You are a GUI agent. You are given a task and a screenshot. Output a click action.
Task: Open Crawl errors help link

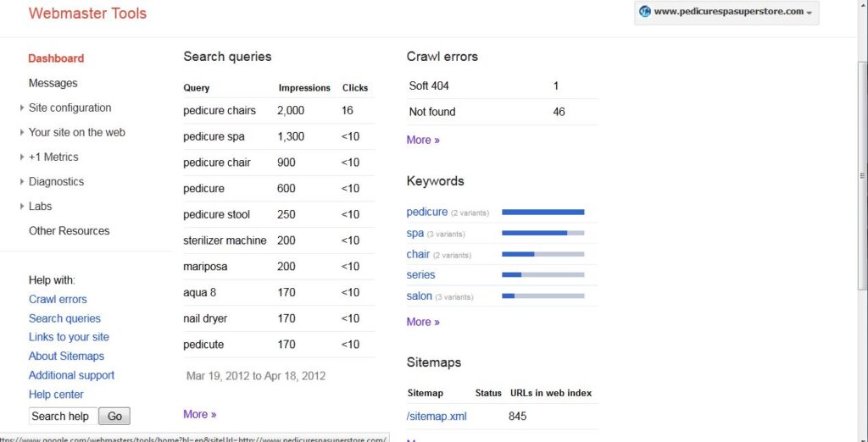58,299
